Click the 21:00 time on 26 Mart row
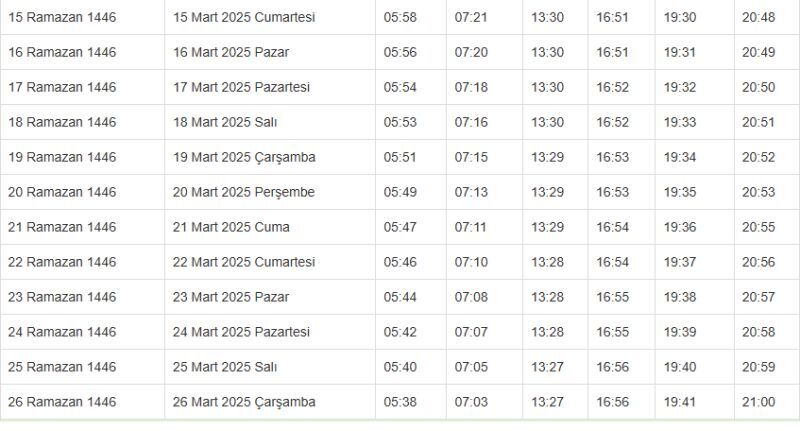Screen dimensions: 800x431 click(758, 402)
